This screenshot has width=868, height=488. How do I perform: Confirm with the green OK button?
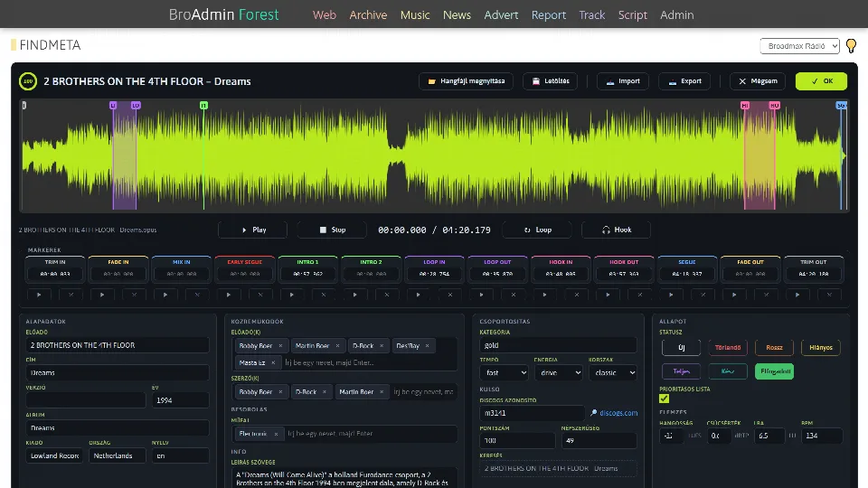coord(822,81)
